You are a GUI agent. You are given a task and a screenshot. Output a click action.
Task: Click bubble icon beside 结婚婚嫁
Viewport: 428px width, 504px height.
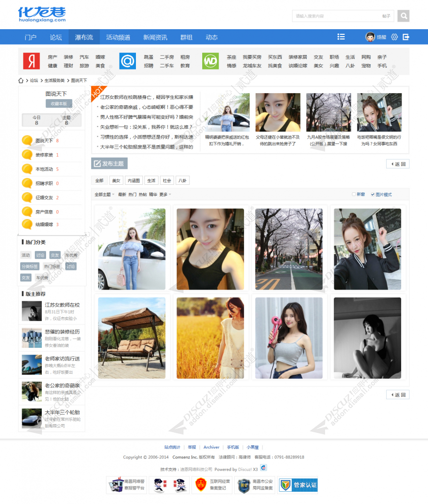[27, 224]
